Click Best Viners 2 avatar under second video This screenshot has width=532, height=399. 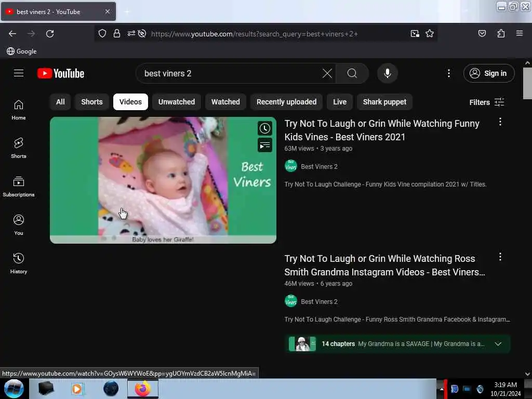point(291,301)
